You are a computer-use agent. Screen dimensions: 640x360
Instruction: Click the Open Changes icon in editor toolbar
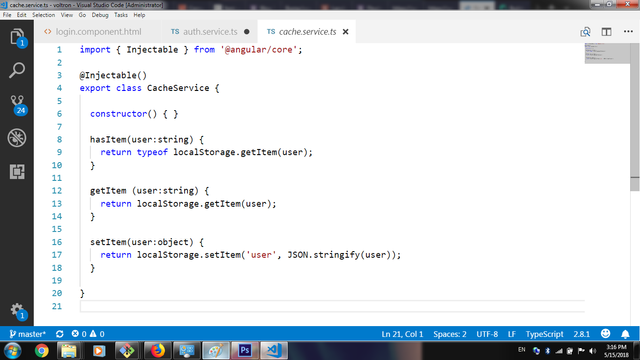click(585, 32)
